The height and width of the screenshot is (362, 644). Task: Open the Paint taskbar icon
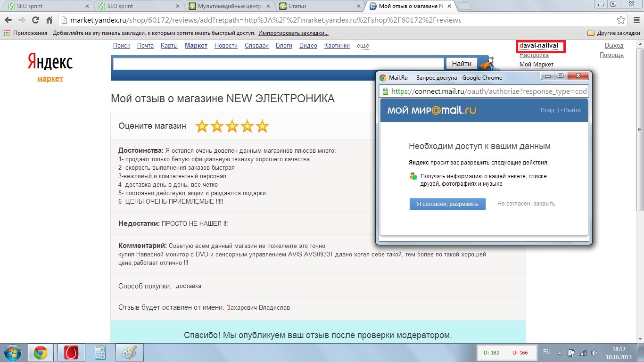(129, 353)
